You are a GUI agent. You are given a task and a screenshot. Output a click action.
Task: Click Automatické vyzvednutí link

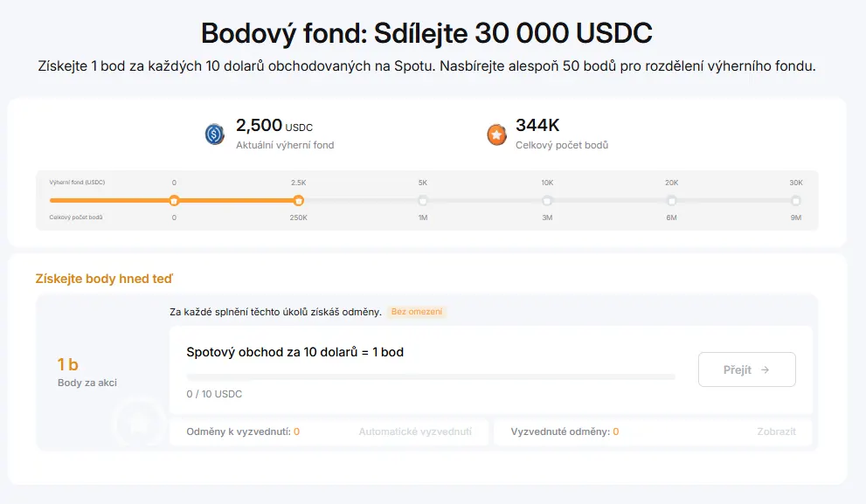(x=415, y=432)
